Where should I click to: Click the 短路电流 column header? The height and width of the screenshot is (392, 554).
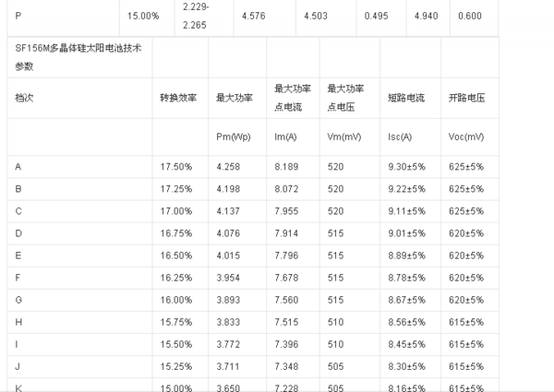pyautogui.click(x=406, y=98)
